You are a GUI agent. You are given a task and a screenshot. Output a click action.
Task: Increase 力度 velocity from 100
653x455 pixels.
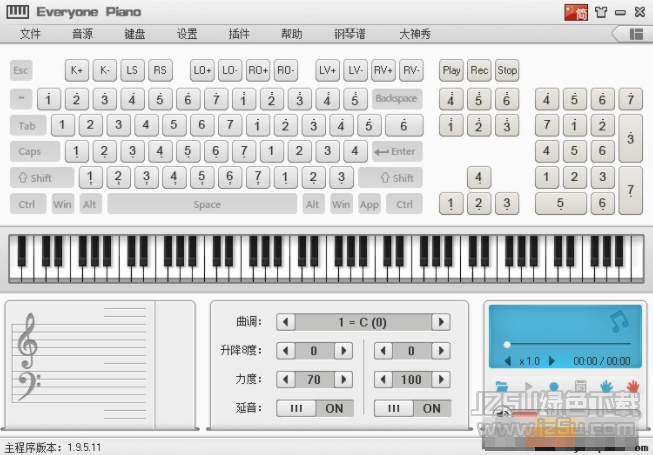(x=441, y=379)
